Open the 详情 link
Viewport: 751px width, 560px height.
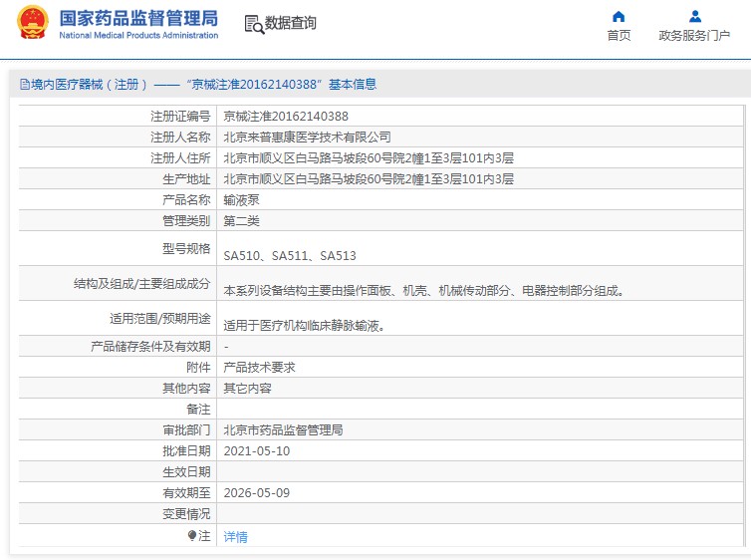tap(236, 536)
